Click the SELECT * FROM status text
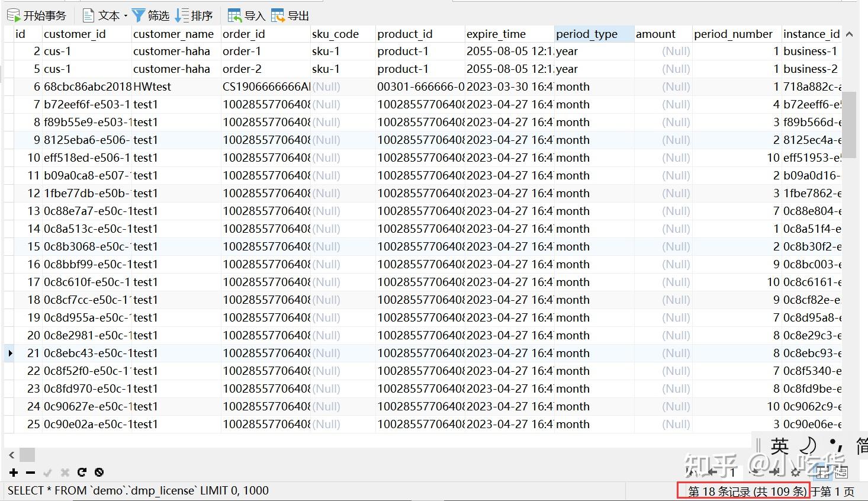 tap(138, 490)
